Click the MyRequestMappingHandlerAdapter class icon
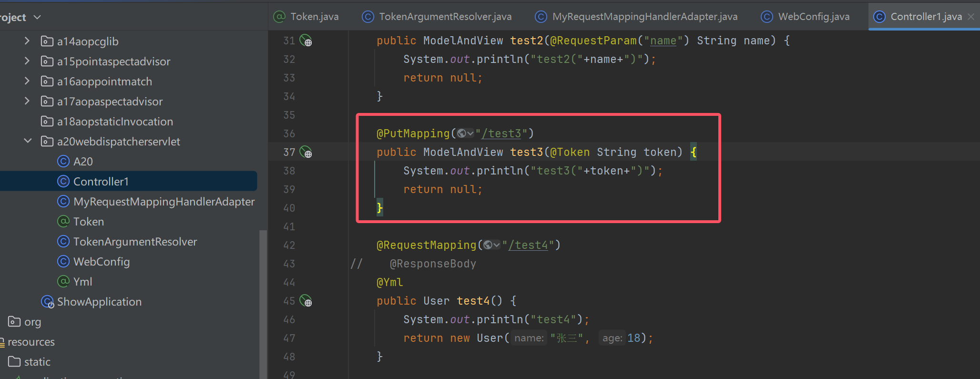 click(x=63, y=202)
